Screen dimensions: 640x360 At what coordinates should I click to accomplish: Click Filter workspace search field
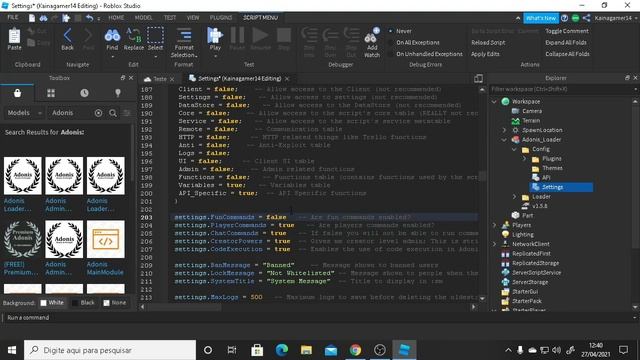coord(562,89)
